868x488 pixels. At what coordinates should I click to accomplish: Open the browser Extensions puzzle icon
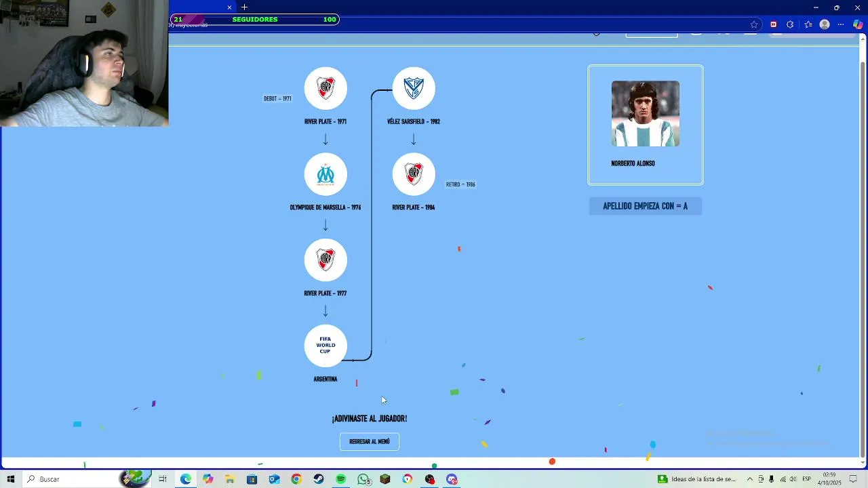pos(790,24)
